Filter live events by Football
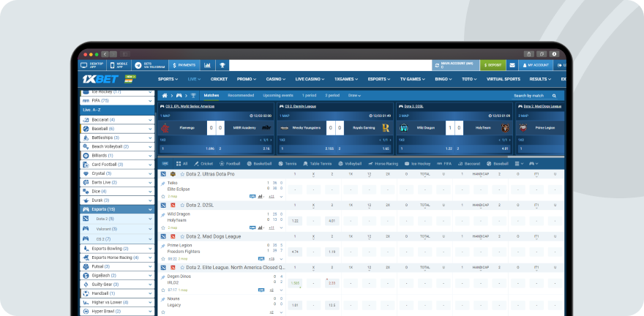Image resolution: width=644 pixels, height=316 pixels. tap(230, 163)
